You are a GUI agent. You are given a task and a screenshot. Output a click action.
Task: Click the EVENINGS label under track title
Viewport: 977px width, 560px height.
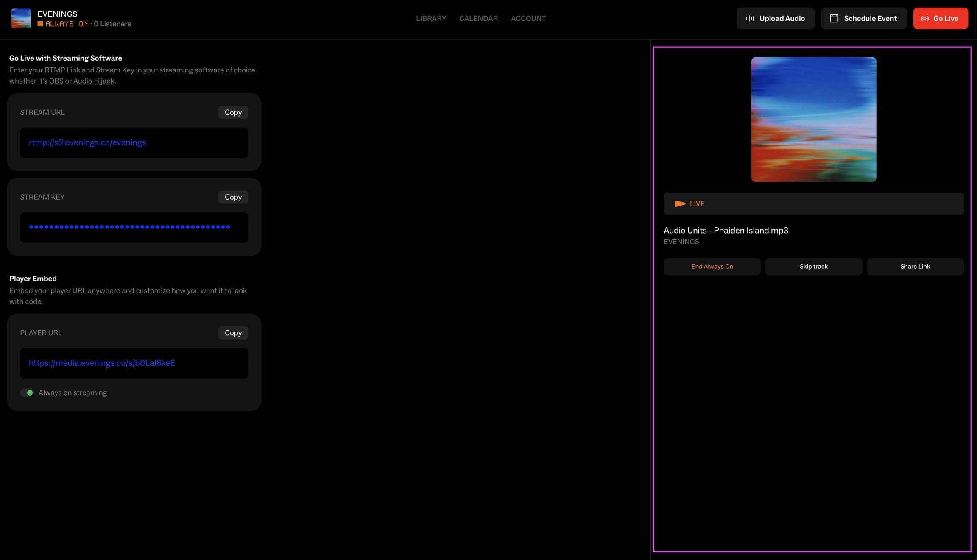coord(681,242)
